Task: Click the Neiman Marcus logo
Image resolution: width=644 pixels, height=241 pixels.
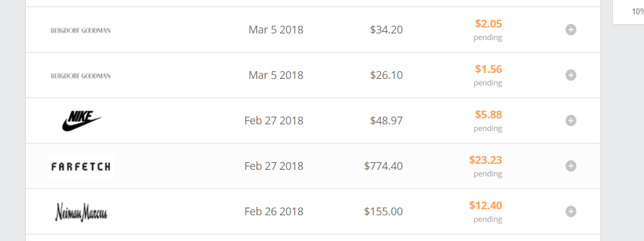Action: point(81,212)
